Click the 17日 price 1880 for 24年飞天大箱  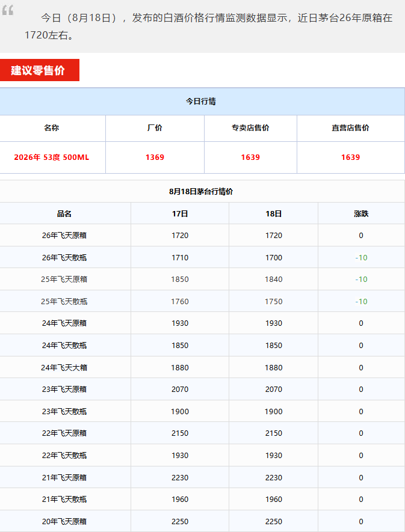point(180,368)
